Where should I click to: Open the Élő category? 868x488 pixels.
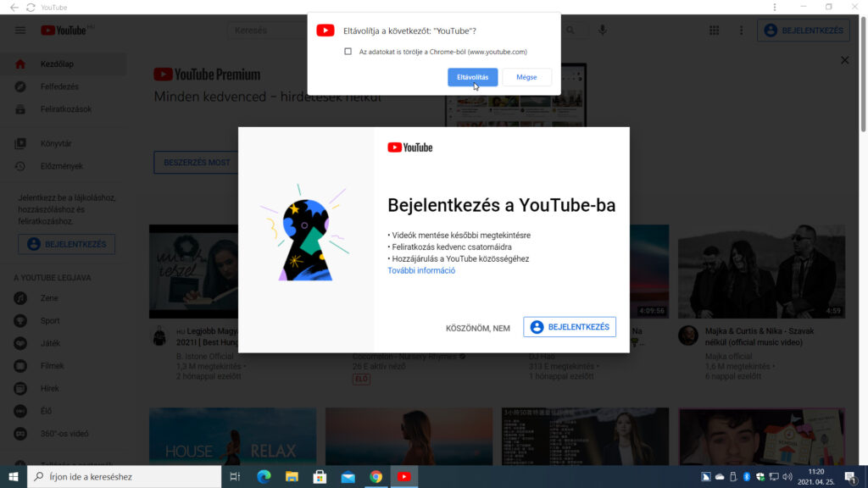pos(64,412)
